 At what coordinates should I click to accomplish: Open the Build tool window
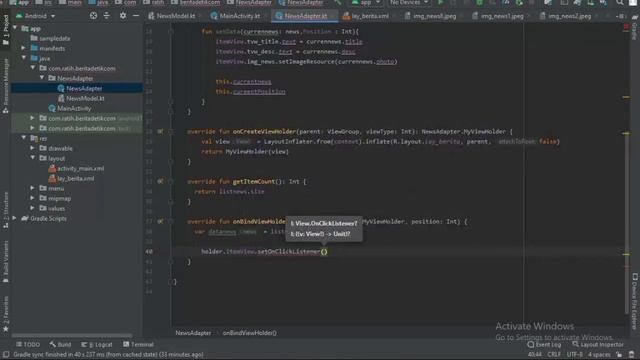(x=60, y=344)
